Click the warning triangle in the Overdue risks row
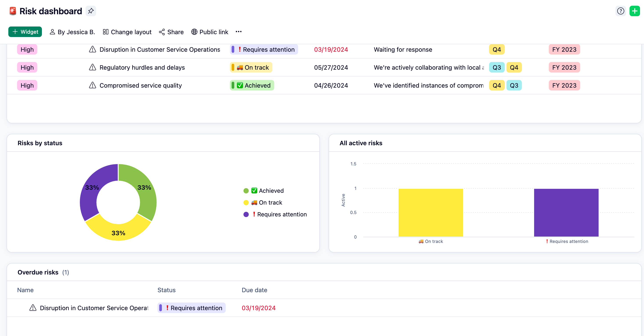This screenshot has height=336, width=644. pos(33,308)
